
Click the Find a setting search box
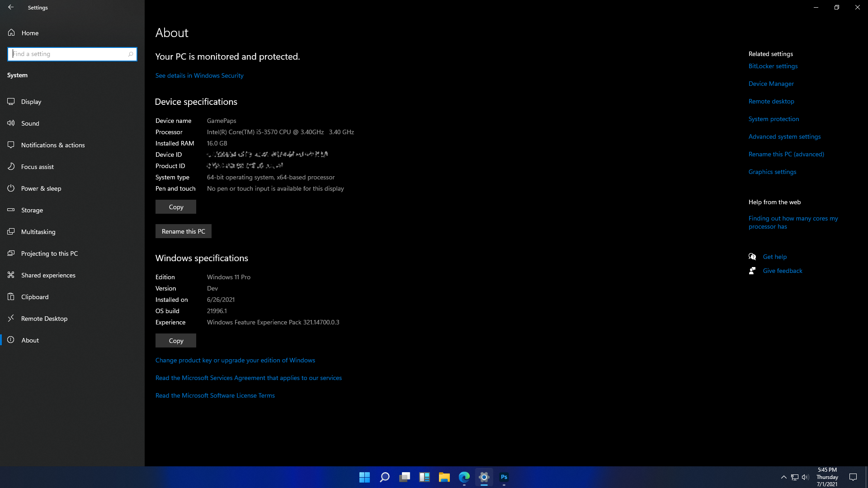click(72, 54)
